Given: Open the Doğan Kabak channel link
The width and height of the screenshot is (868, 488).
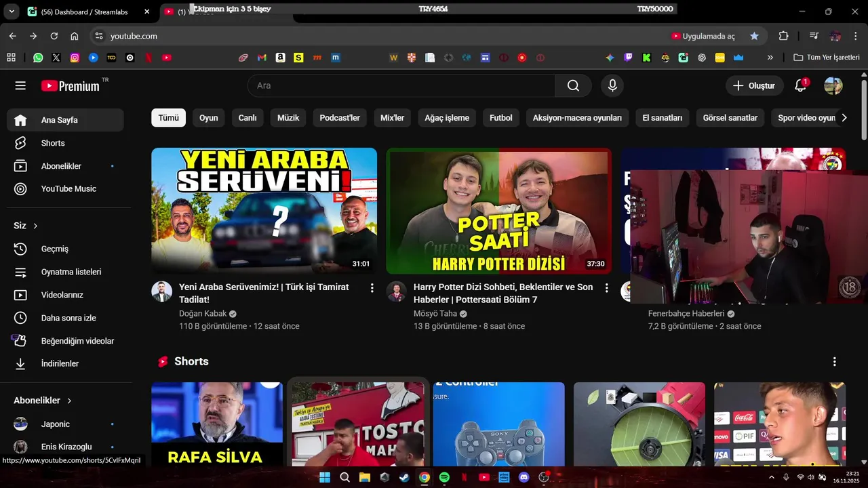Looking at the screenshot, I should [x=203, y=314].
